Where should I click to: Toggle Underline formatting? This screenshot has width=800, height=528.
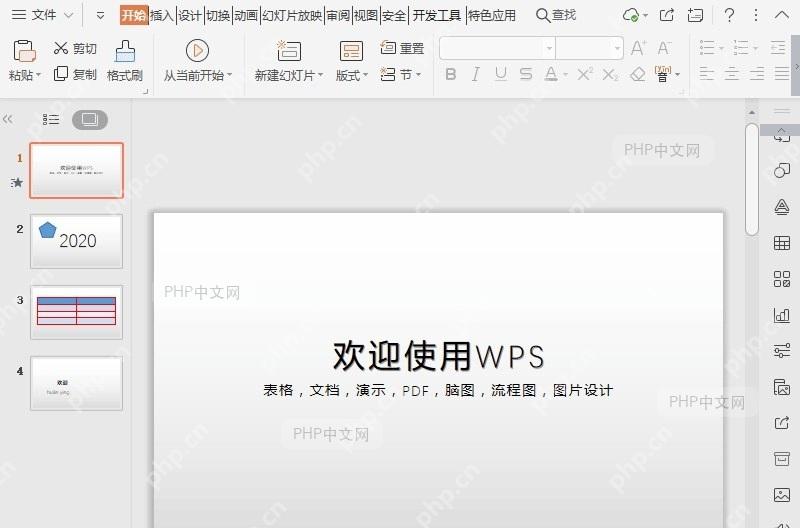(x=501, y=74)
